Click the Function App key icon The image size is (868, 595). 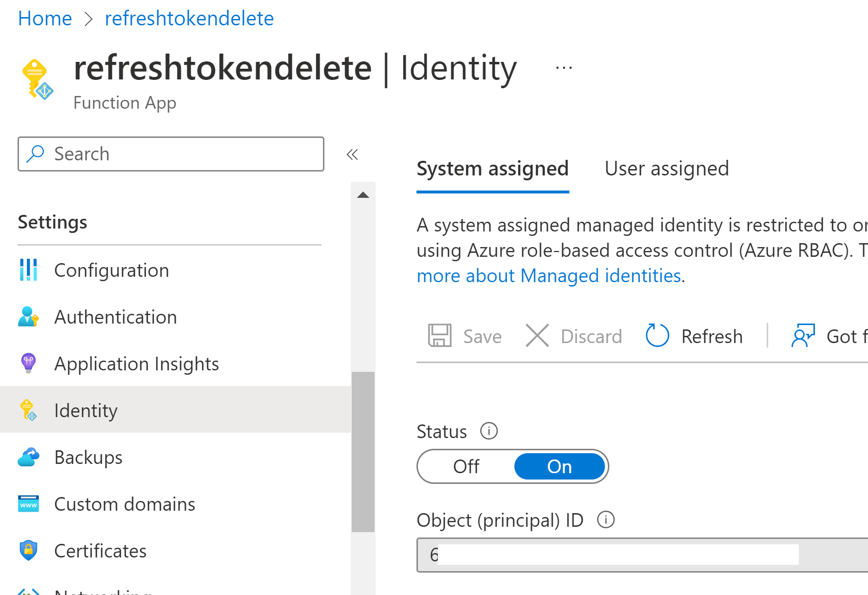click(x=38, y=79)
